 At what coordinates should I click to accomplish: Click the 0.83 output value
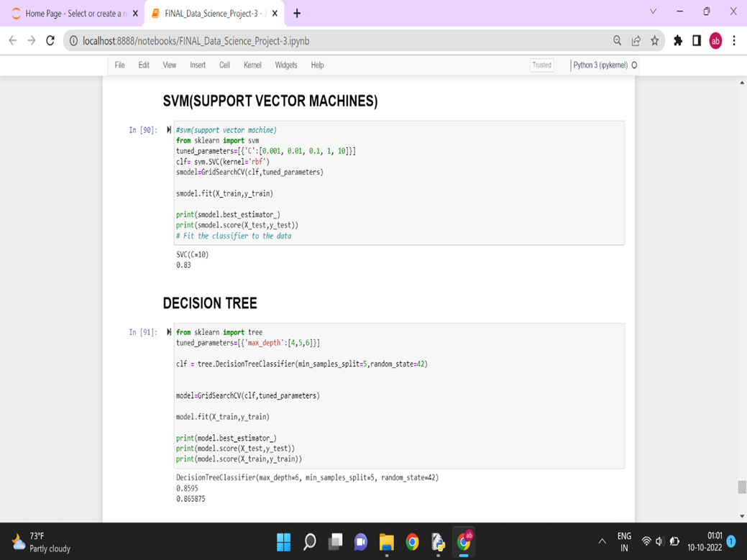(x=183, y=265)
